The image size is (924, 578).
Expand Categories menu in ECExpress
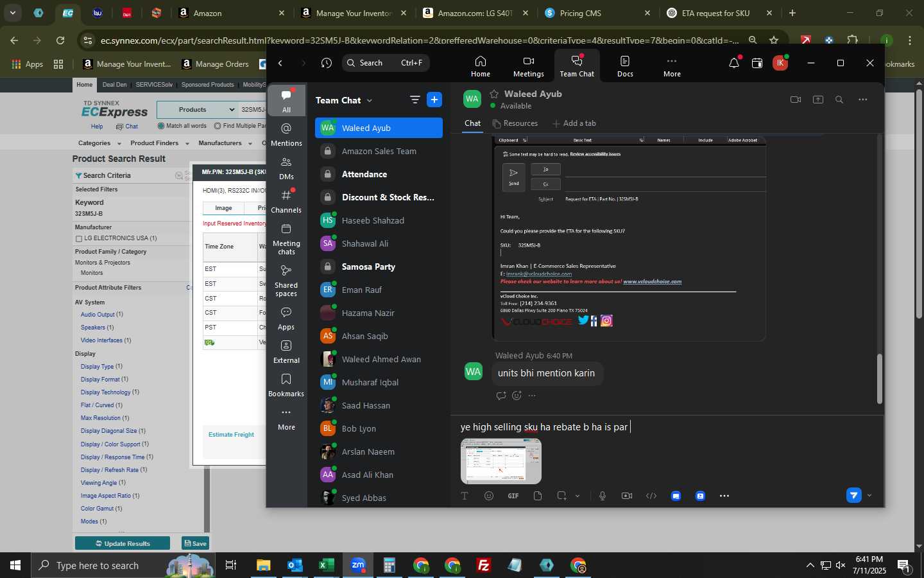click(x=99, y=143)
